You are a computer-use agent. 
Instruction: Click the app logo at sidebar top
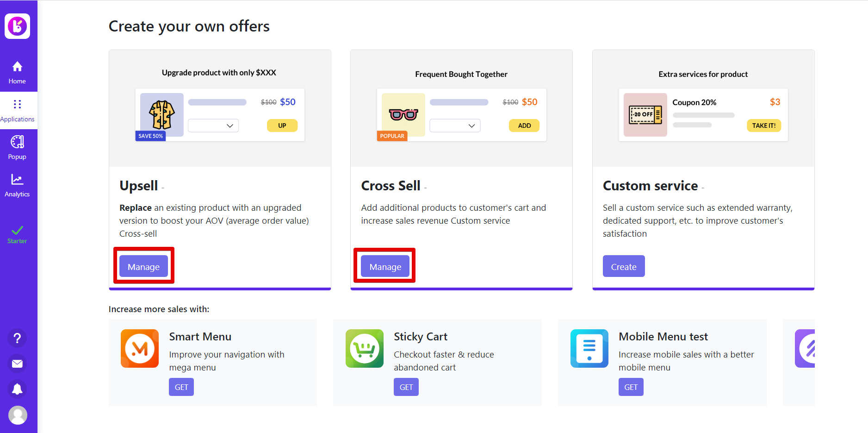point(18,26)
